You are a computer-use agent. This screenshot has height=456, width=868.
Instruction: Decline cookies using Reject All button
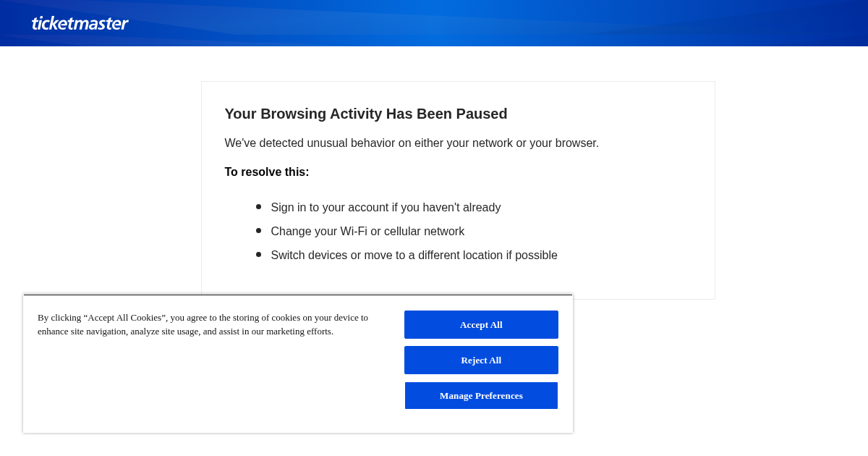point(481,360)
